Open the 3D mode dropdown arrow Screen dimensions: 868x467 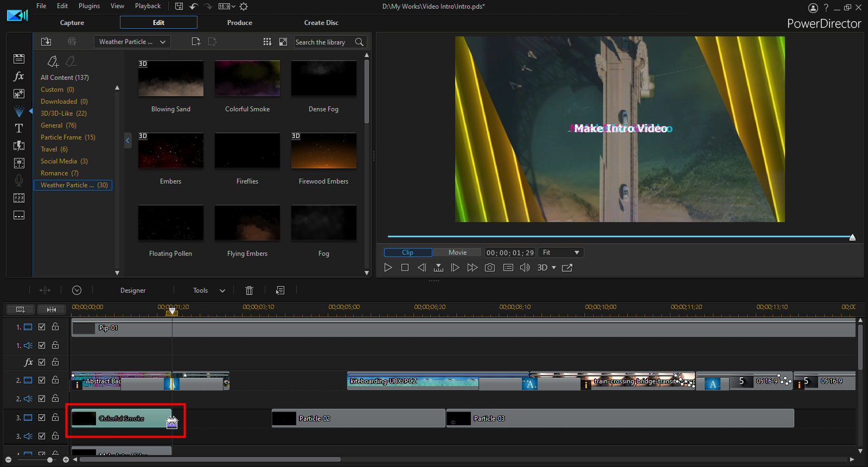pos(554,268)
